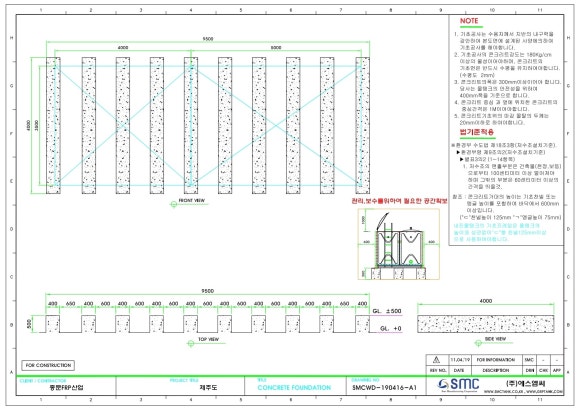Select the CONCRETE FOUNDATION title text
580x410 pixels.
(294, 388)
